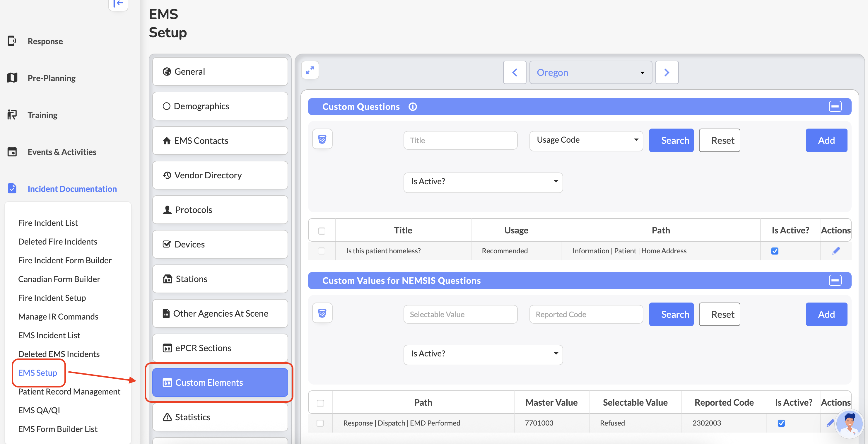
Task: Click Custom Questions info icon
Action: 412,107
